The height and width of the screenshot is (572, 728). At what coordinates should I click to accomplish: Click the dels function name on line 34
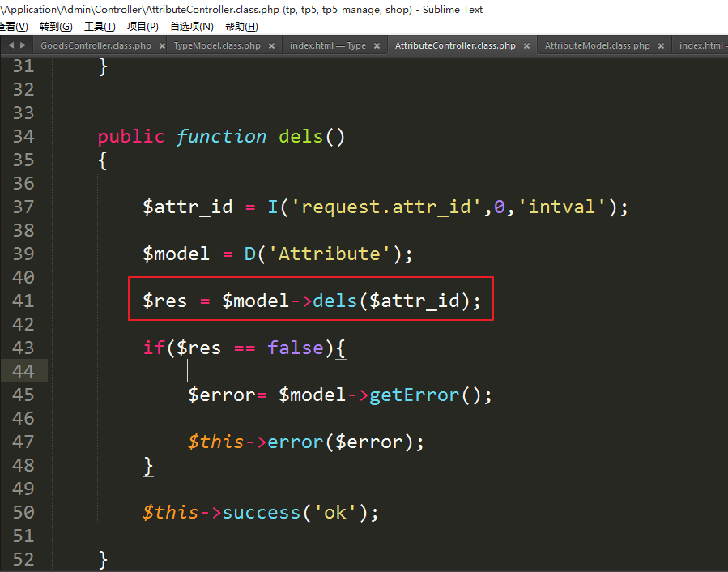tap(300, 136)
